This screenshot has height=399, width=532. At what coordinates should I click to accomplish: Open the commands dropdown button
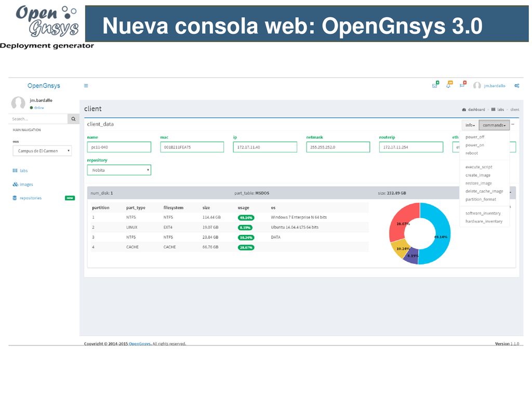(494, 125)
